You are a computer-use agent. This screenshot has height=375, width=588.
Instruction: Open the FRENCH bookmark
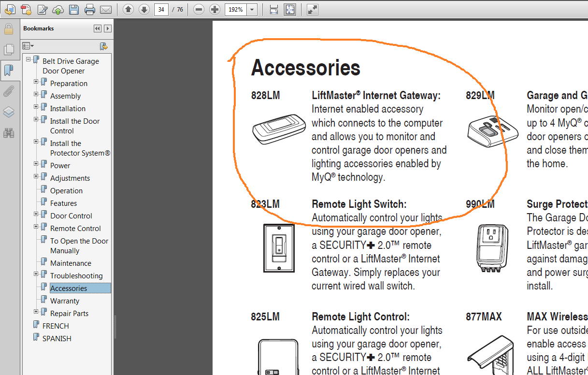(x=56, y=326)
